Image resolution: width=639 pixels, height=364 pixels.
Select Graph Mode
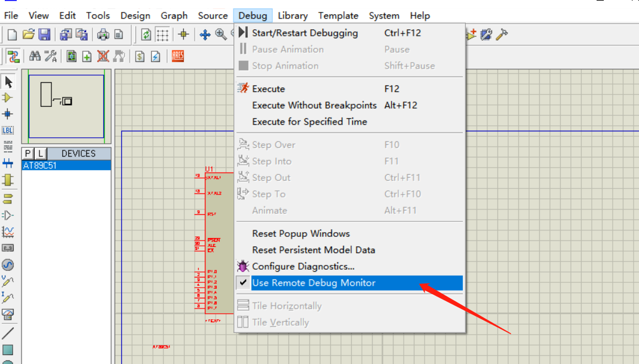tap(8, 232)
